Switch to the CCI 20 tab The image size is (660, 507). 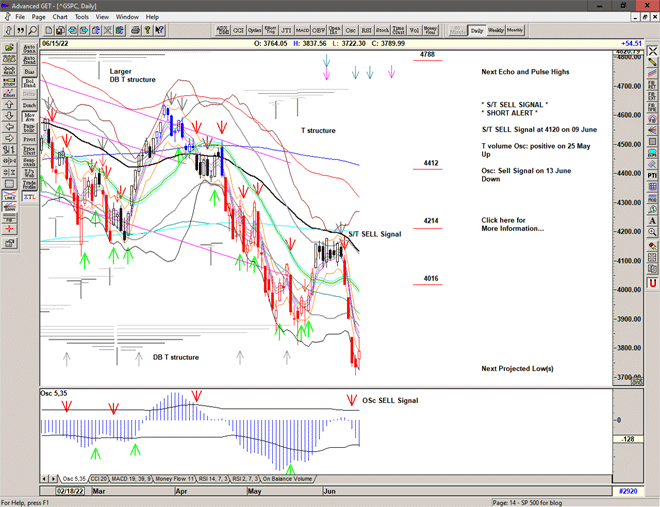click(98, 479)
